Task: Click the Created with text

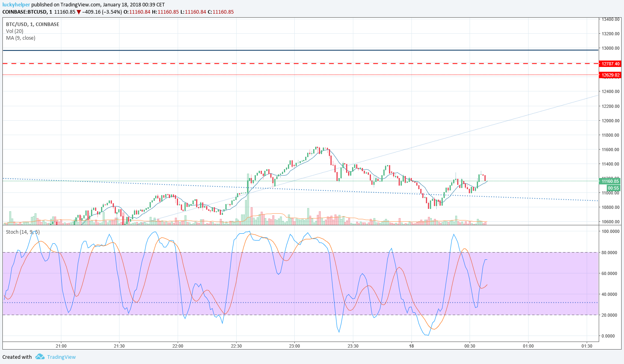Action: click(x=17, y=357)
